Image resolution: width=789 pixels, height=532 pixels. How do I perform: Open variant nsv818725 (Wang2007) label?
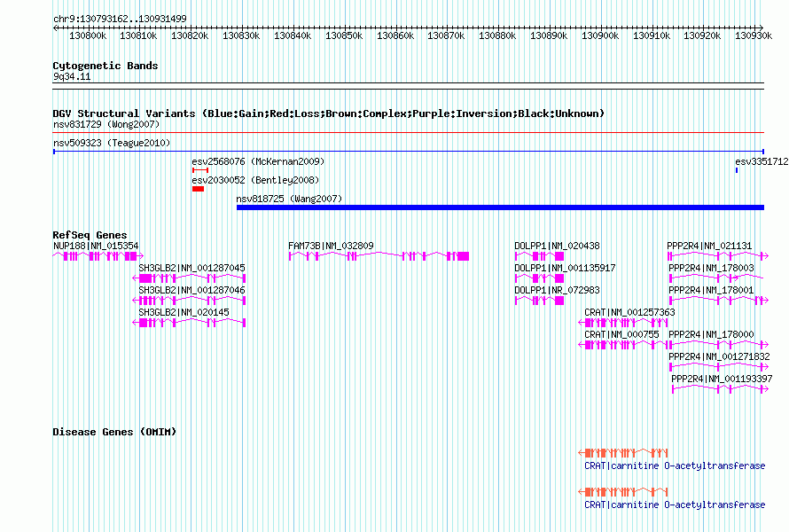[x=289, y=199]
